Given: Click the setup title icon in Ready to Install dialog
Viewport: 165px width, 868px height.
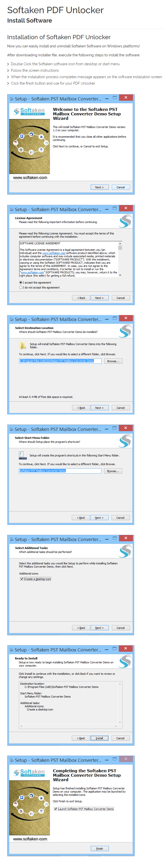Looking at the screenshot, I should (x=11, y=650).
